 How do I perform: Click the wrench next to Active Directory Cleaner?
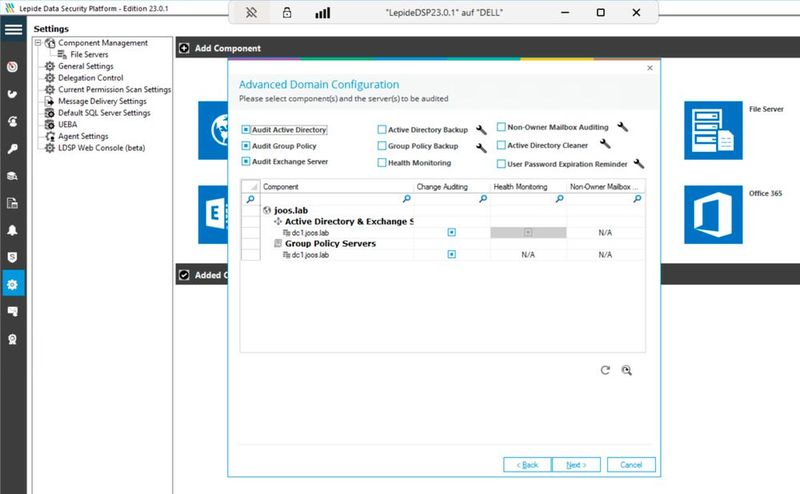pyautogui.click(x=605, y=144)
